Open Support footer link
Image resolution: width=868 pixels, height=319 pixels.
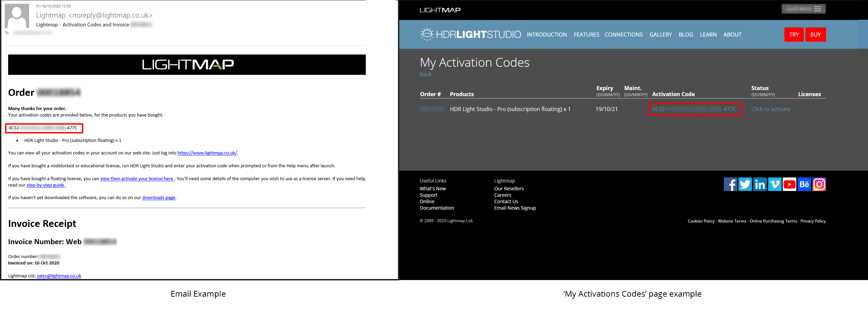428,195
